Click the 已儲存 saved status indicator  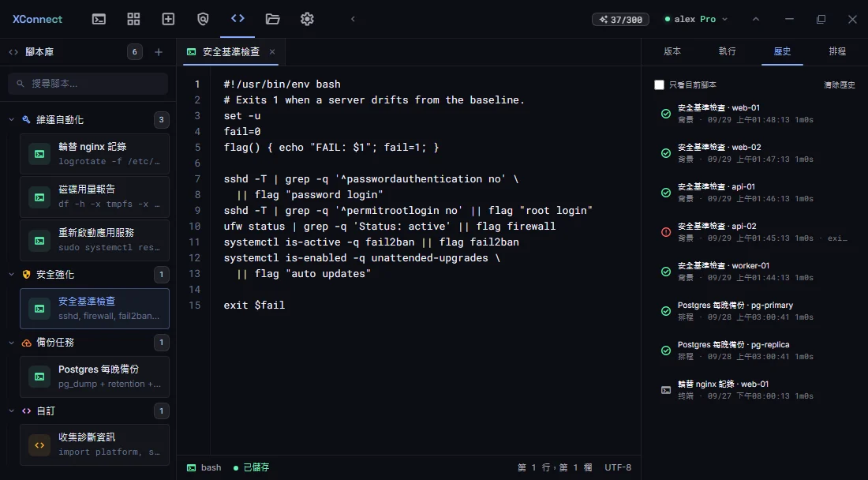click(251, 468)
